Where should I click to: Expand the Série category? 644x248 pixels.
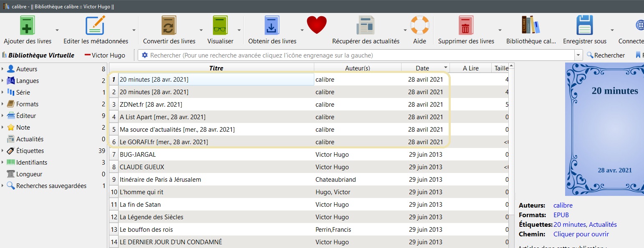click(x=3, y=93)
